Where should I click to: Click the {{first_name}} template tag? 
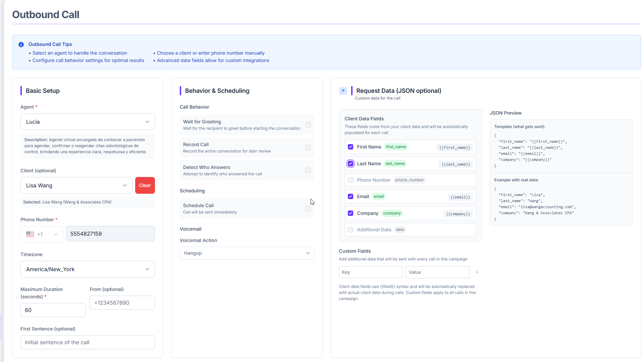click(454, 147)
